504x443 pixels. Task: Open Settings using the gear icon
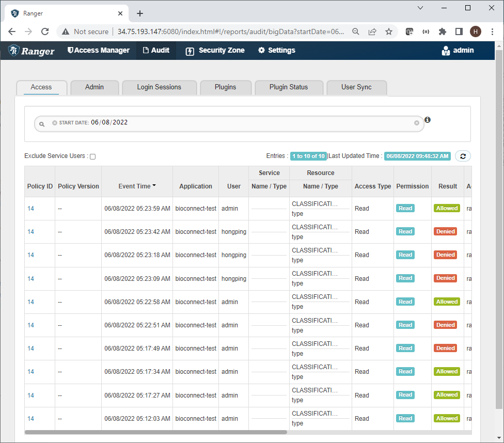[x=262, y=50]
